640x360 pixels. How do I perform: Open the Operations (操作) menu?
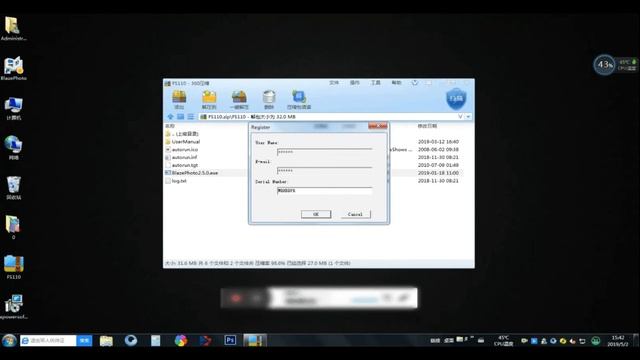(x=355, y=83)
